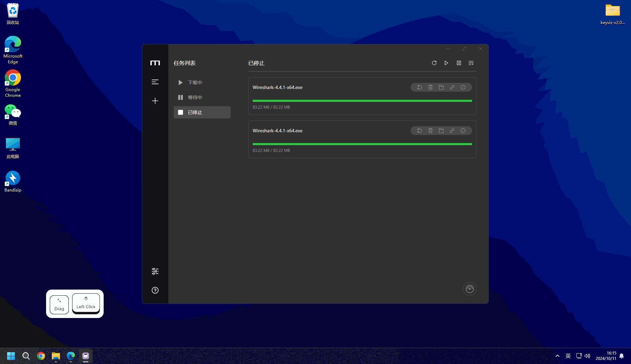The height and width of the screenshot is (364, 631).
Task: Click the speedometer button at bottom right
Action: point(470,289)
